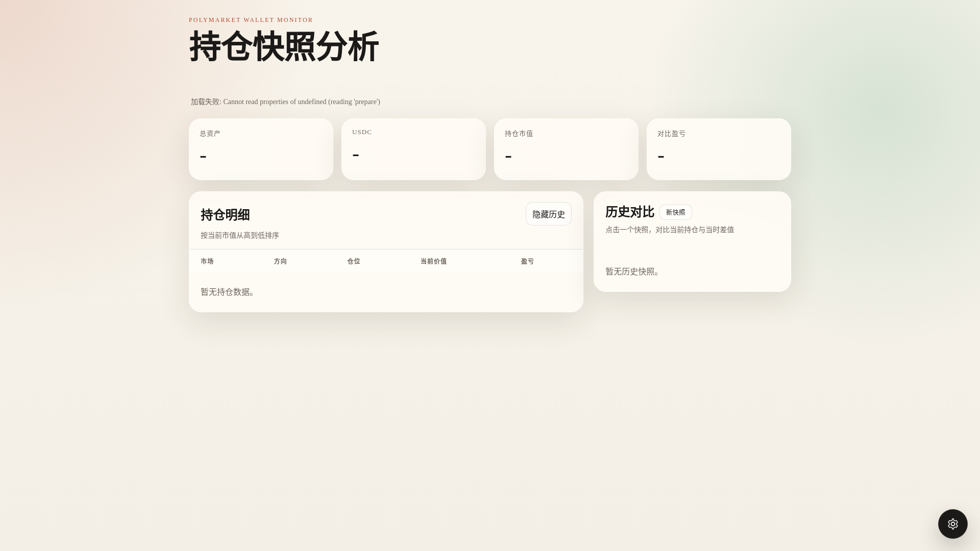Click the 市场 column header

[x=207, y=261]
